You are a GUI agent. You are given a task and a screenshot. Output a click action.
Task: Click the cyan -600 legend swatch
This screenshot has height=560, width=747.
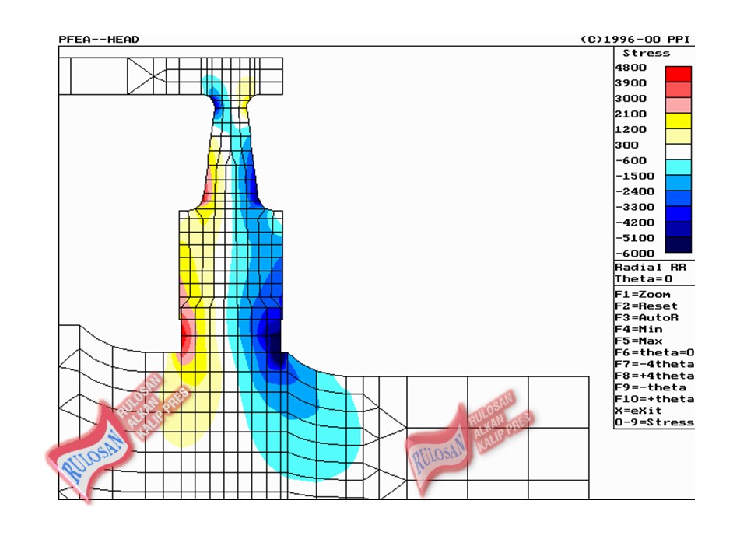[678, 166]
